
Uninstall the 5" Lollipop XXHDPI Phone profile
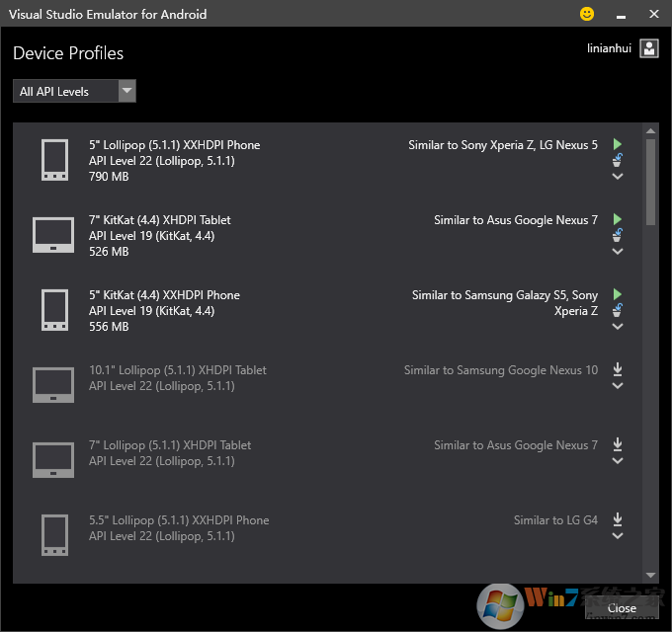click(x=618, y=160)
